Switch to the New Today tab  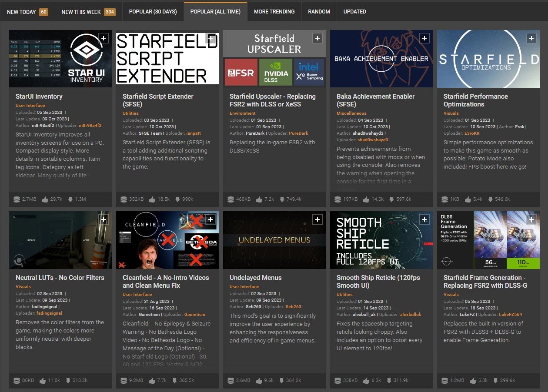point(27,12)
